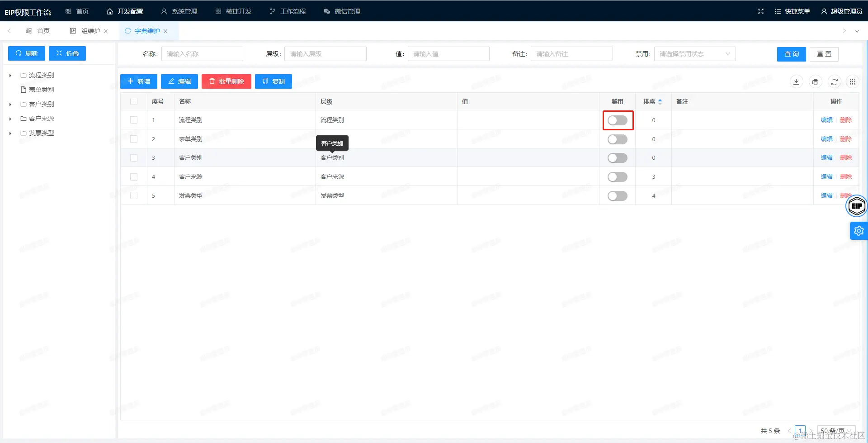Screen dimensions: 868x443
Task: Go to 首页 in top navigation
Action: (x=77, y=11)
